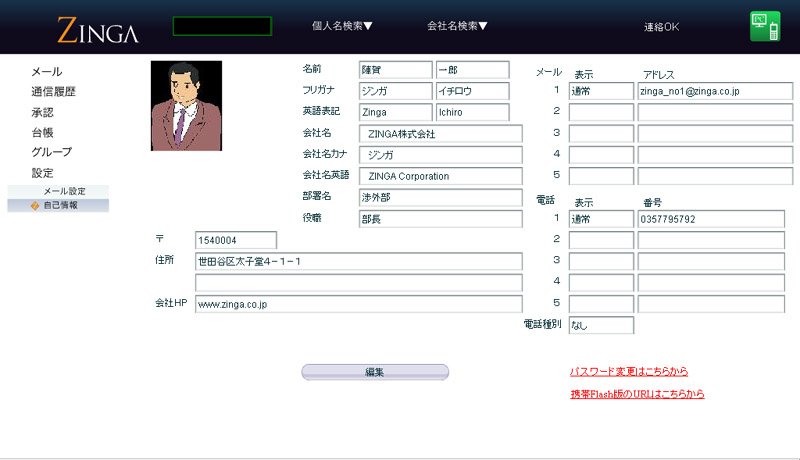Open the 通信履歴 sidebar item
The width and height of the screenshot is (800, 460).
tap(54, 92)
